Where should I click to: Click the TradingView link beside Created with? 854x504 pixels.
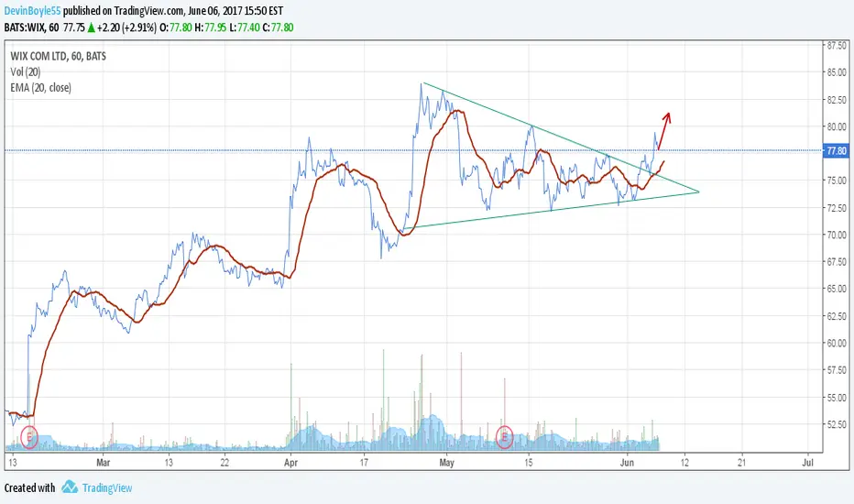107,488
